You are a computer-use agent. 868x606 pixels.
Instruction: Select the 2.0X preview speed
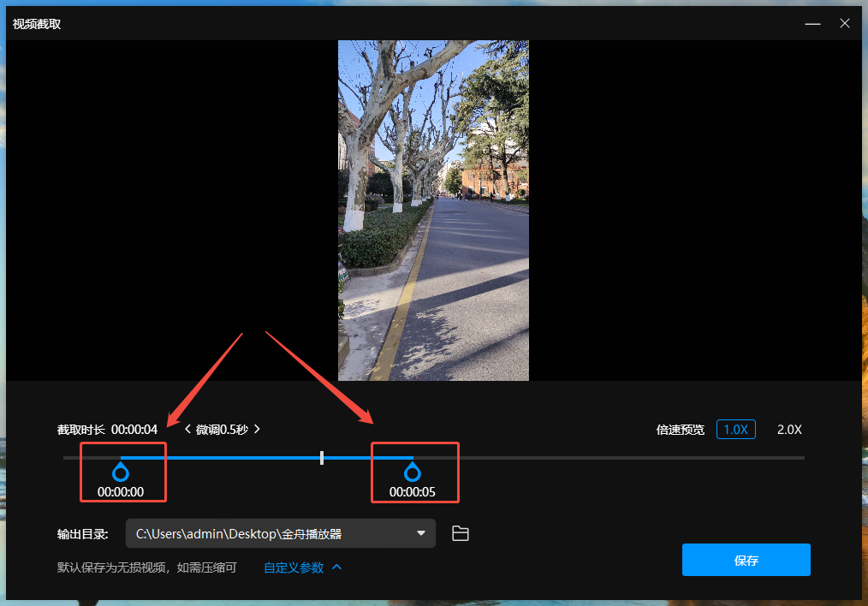[x=789, y=430]
